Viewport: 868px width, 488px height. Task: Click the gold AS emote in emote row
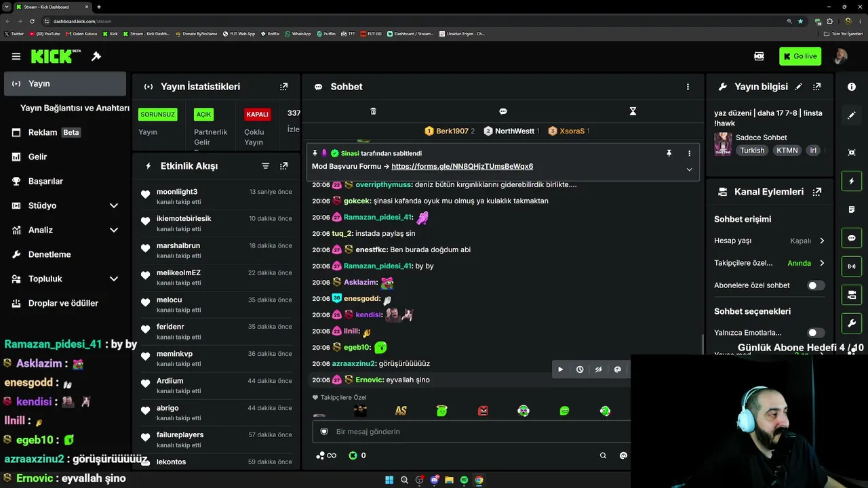401,411
